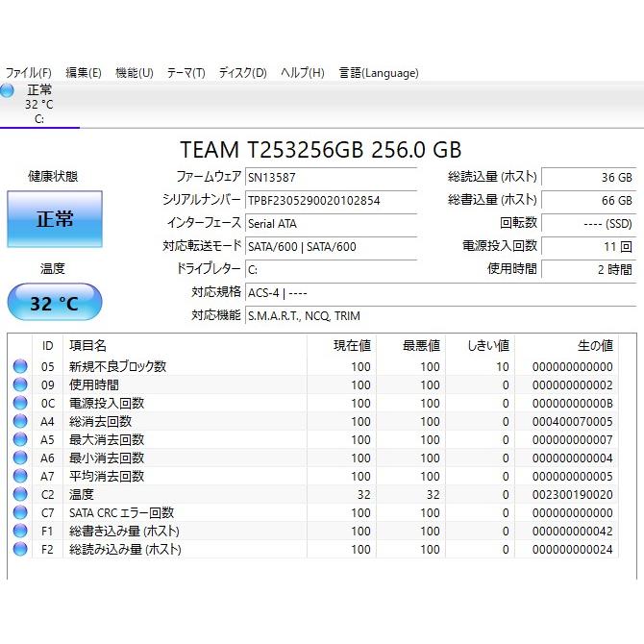Screen dimensions: 644x644
Task: Select the C: drive tab showing 正常 32 °C
Action: [39, 105]
